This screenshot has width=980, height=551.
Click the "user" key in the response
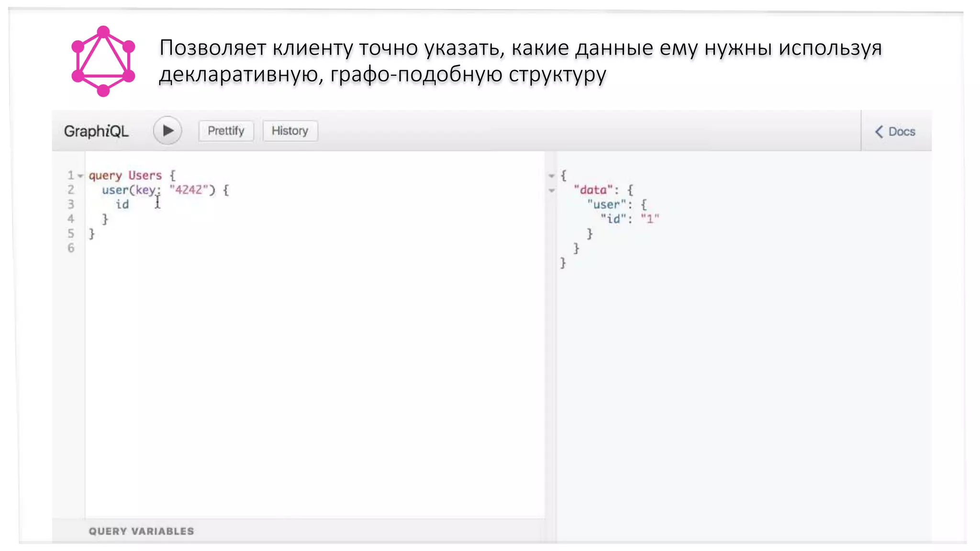tap(606, 205)
